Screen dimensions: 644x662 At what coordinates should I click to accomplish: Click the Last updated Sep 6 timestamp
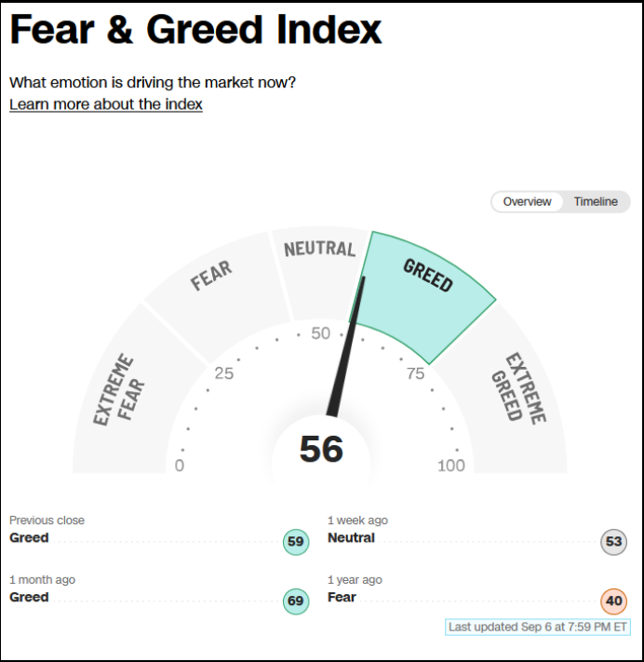(x=538, y=627)
